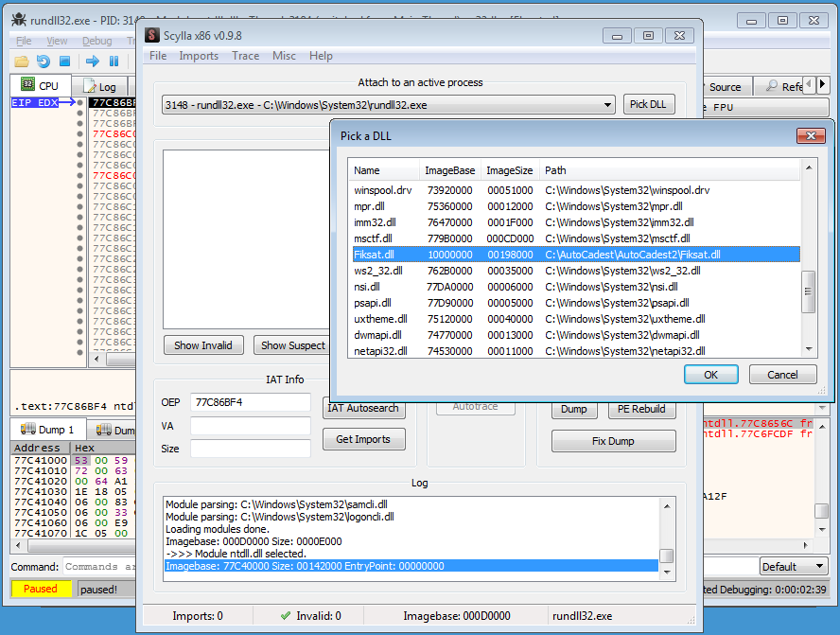Image resolution: width=840 pixels, height=635 pixels.
Task: Select the netapi32.dll row
Action: [x=576, y=351]
